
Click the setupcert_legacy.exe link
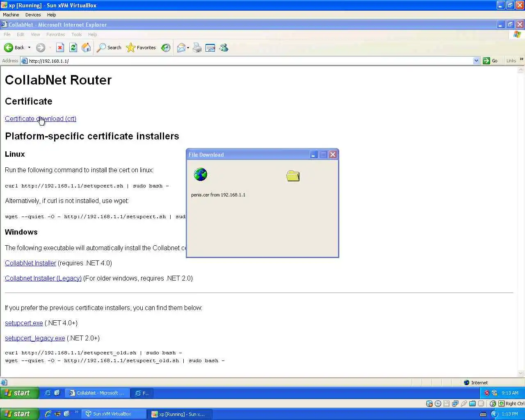pos(35,338)
